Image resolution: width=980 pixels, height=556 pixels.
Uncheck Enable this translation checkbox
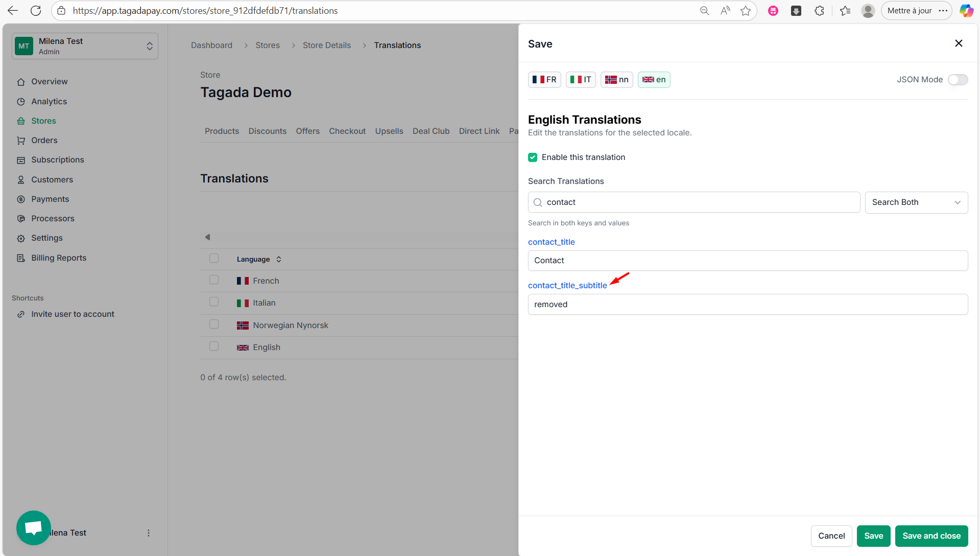point(533,157)
